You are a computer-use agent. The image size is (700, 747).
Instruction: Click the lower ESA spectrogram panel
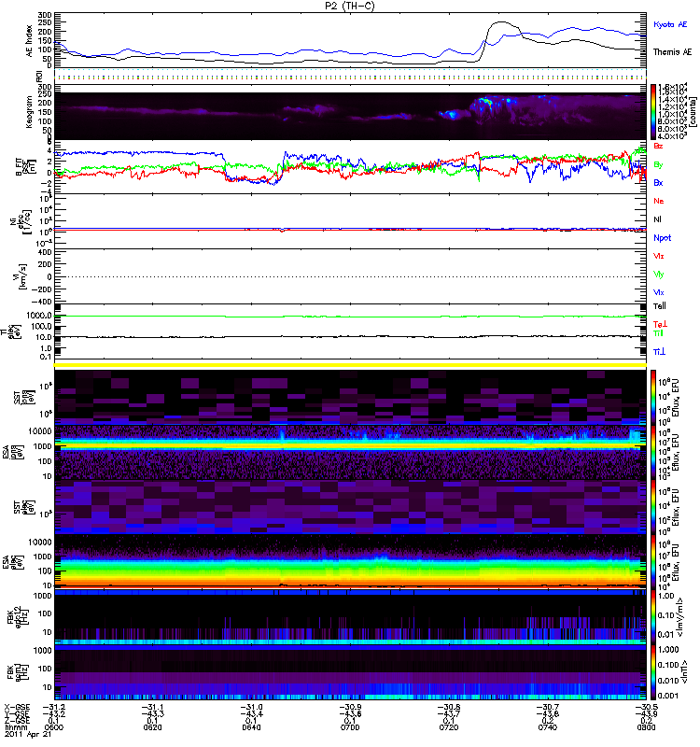[x=350, y=560]
